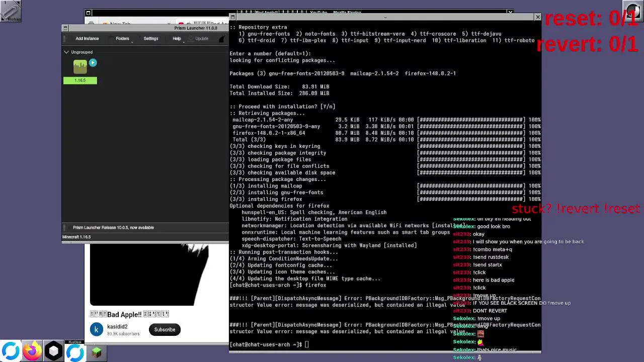This screenshot has width=644, height=362.
Task: Open Prism Launcher Settings
Action: click(151, 39)
